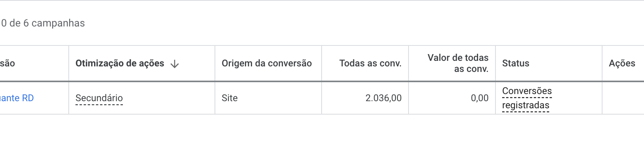Click the partially visible 'são' column header

pos(8,63)
